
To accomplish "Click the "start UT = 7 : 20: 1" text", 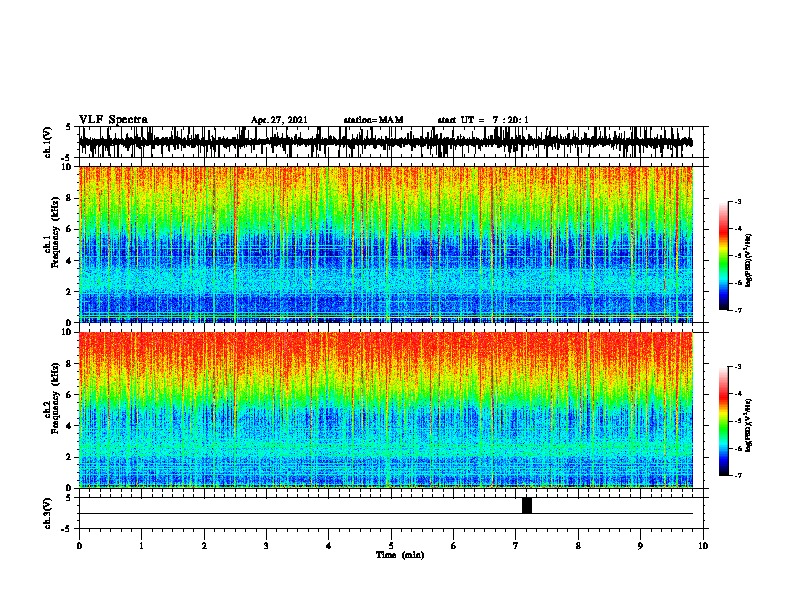I will pos(483,120).
